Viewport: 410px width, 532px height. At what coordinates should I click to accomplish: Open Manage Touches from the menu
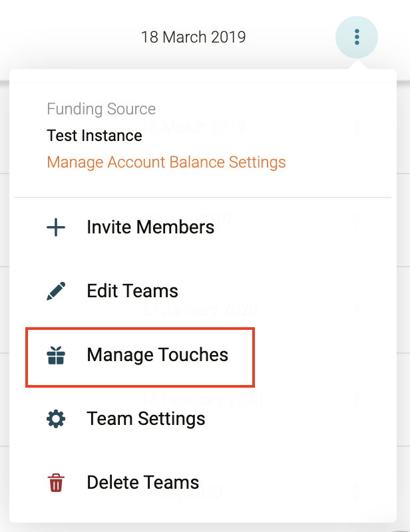coord(157,355)
